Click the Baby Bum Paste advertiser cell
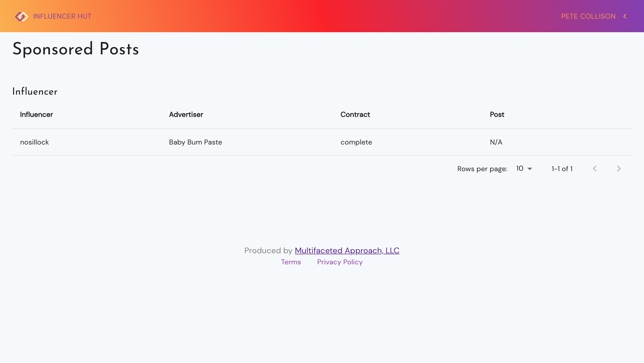Image resolution: width=644 pixels, height=363 pixels. (195, 142)
